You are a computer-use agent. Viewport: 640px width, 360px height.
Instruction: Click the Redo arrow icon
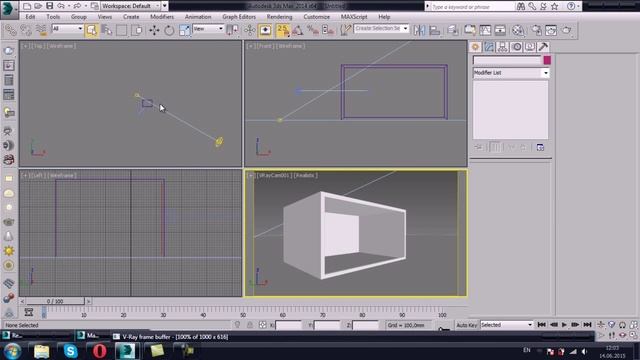[x=77, y=6]
